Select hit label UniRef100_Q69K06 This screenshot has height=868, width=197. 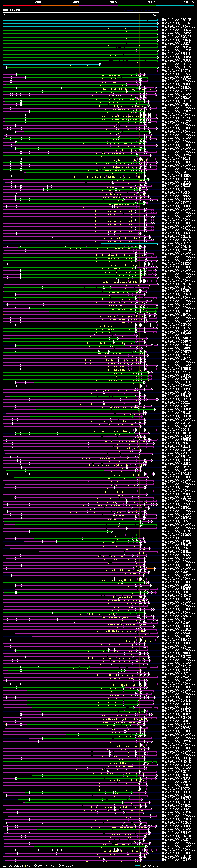coord(177,33)
